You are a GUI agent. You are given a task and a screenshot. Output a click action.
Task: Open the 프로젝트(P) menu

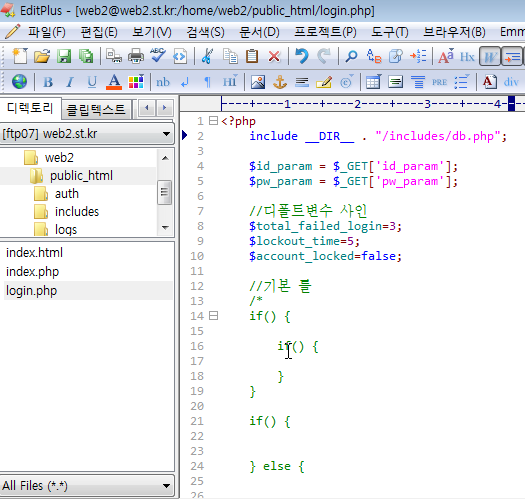click(x=325, y=32)
